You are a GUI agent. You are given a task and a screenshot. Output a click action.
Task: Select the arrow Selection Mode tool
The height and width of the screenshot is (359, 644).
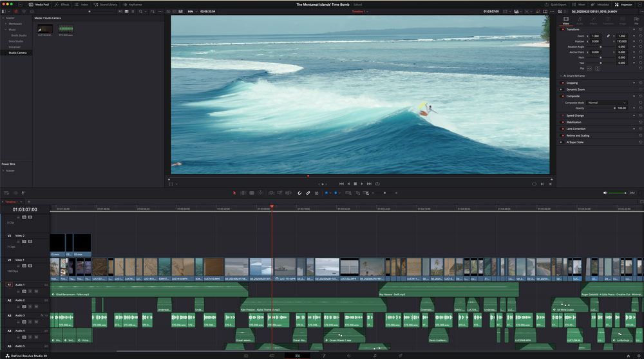coord(234,193)
